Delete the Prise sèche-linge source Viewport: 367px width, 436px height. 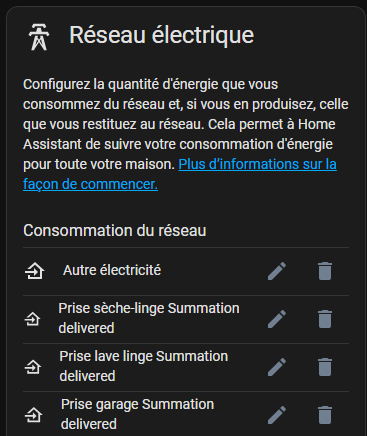(325, 319)
